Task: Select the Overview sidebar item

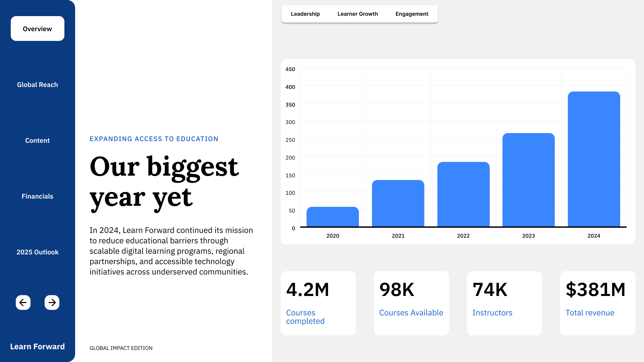Action: point(38,28)
